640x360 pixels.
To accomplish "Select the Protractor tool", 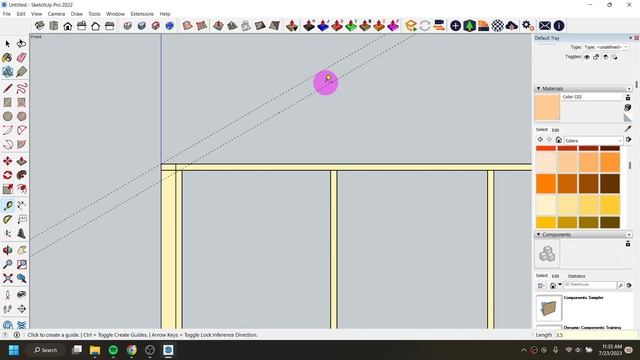I will point(7,220).
